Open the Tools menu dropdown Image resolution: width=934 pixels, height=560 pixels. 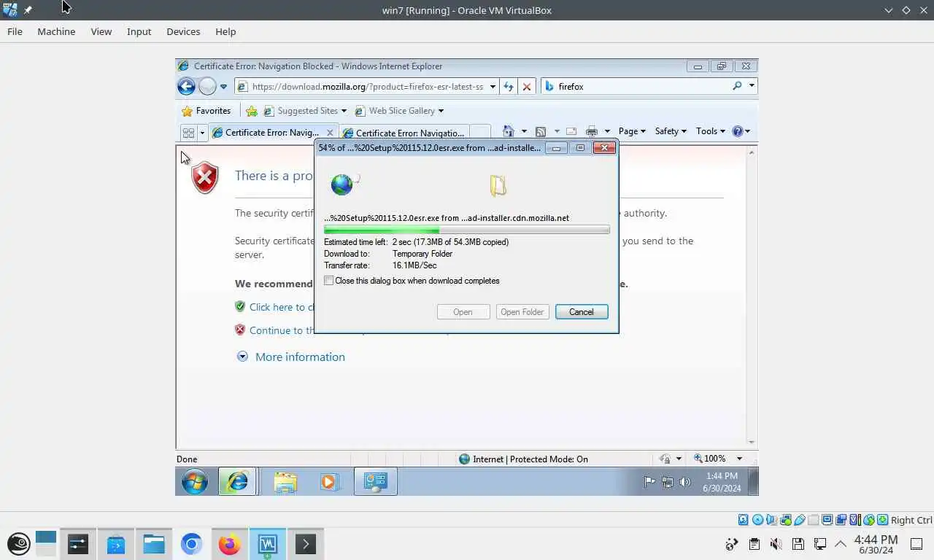[710, 131]
